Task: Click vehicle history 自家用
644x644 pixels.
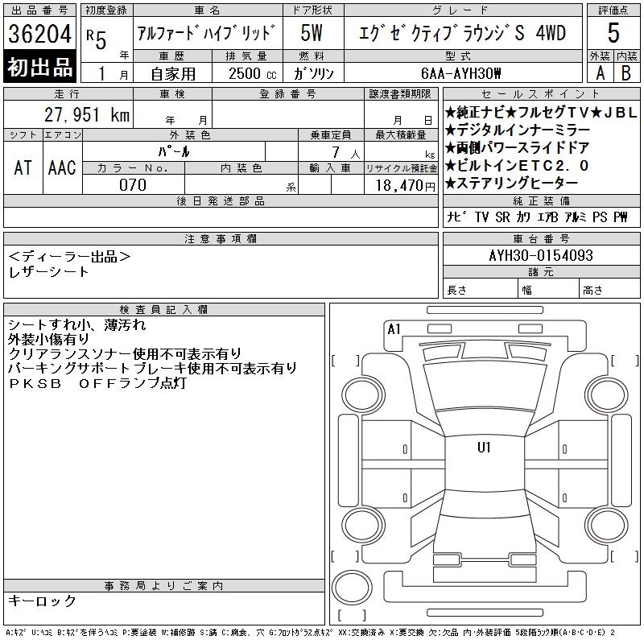Action: click(x=173, y=74)
